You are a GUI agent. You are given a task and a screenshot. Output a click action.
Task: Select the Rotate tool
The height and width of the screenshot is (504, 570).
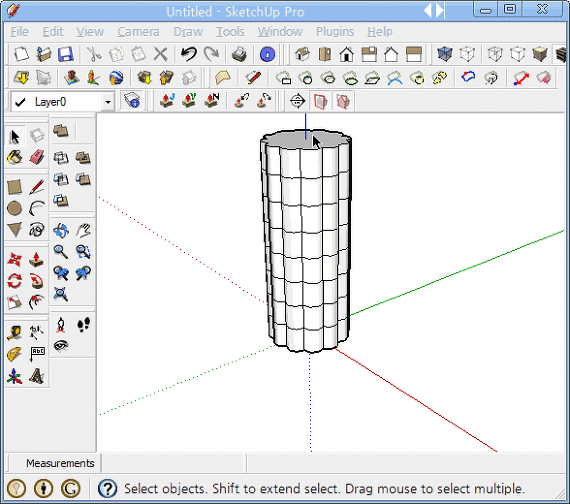coord(15,281)
